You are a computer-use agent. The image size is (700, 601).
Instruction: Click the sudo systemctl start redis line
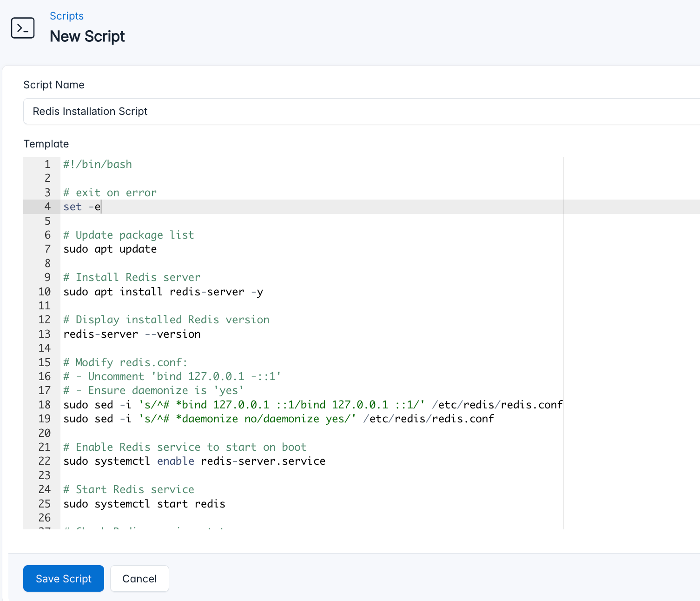(x=144, y=503)
